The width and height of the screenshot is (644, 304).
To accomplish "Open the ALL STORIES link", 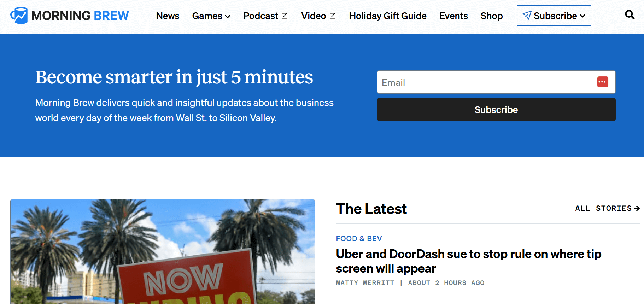I will click(607, 209).
